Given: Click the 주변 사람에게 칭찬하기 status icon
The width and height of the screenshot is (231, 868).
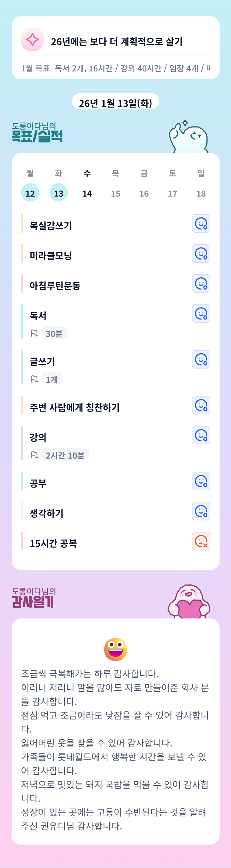Looking at the screenshot, I should (201, 405).
